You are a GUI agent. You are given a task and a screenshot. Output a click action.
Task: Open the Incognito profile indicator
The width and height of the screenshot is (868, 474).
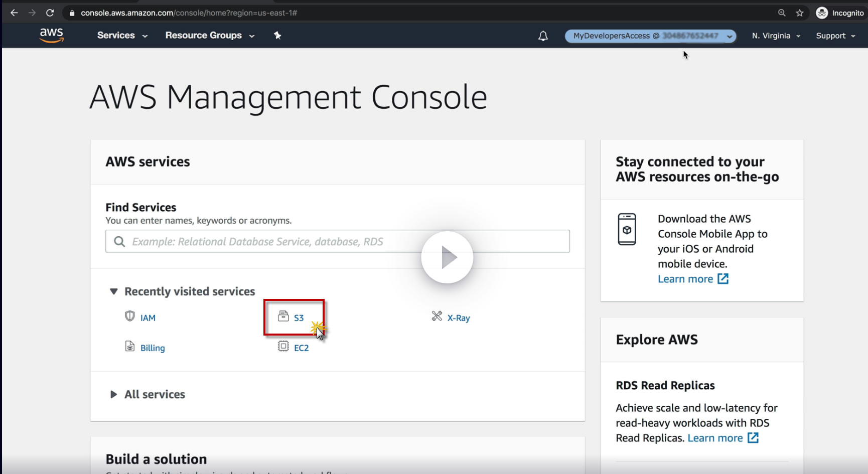[x=840, y=13]
